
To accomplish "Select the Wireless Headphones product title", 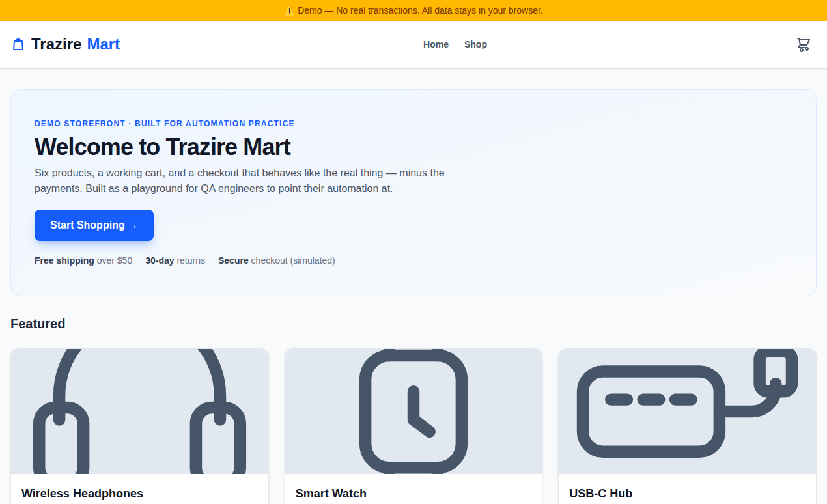I will [82, 494].
